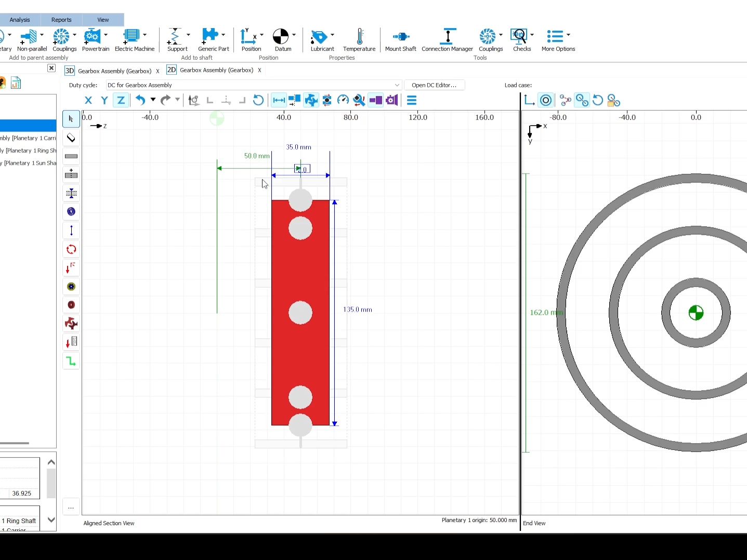Reset the 2D view rotation
The width and height of the screenshot is (747, 560).
[258, 100]
